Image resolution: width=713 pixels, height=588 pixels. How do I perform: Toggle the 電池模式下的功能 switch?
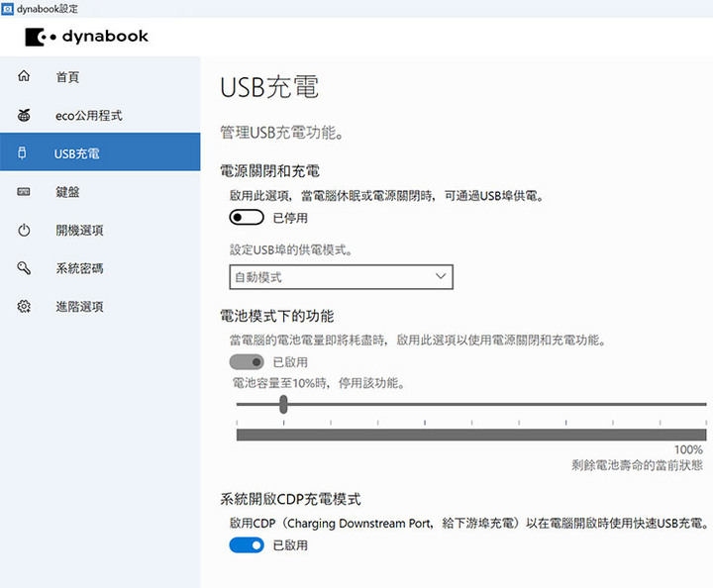(247, 362)
